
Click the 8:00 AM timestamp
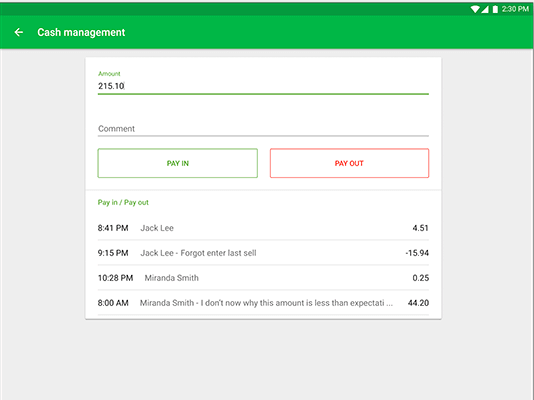[x=113, y=303]
